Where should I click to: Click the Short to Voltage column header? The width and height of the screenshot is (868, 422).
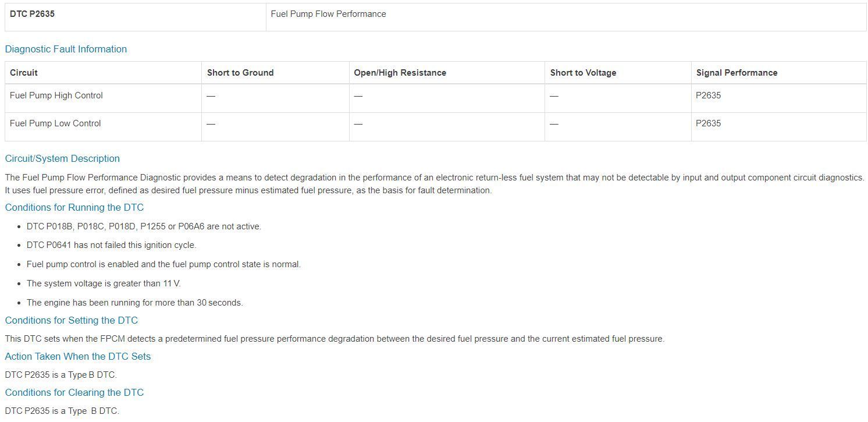[583, 73]
